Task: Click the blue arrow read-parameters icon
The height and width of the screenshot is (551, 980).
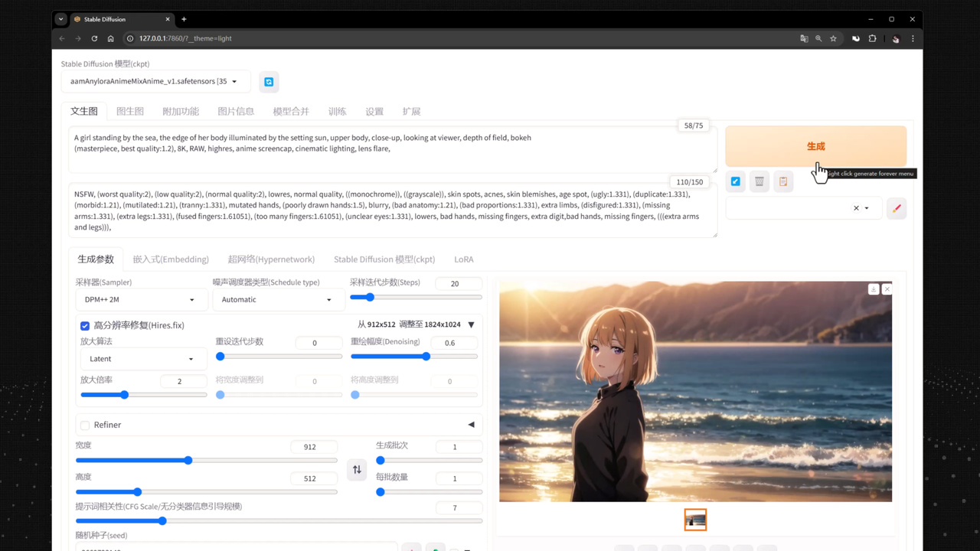Action: point(736,181)
